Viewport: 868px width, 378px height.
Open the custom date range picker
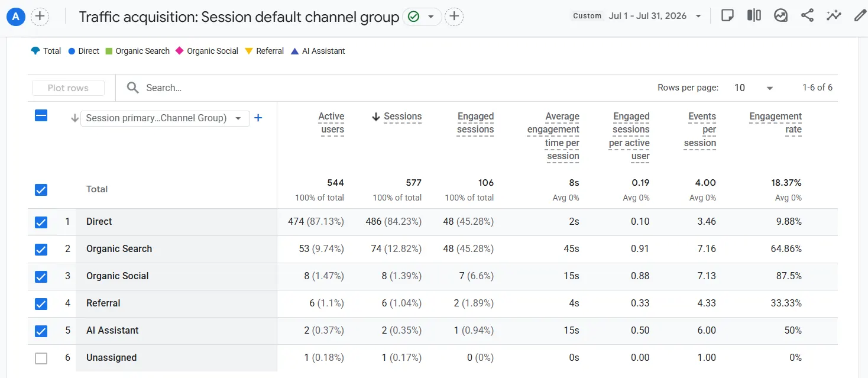(637, 16)
